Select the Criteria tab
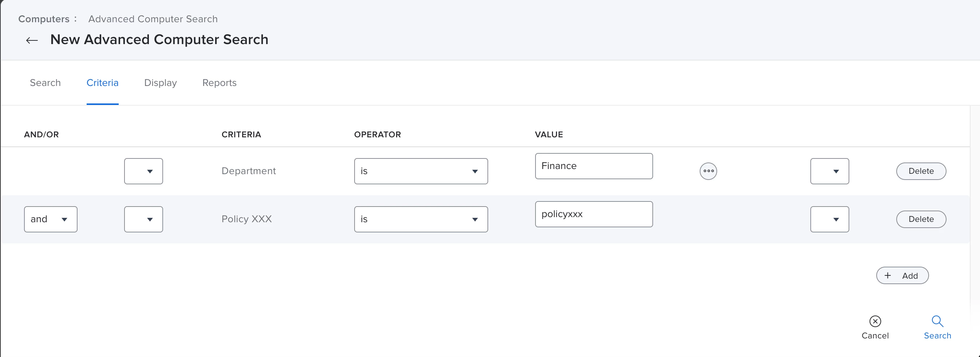980x357 pixels. click(102, 83)
